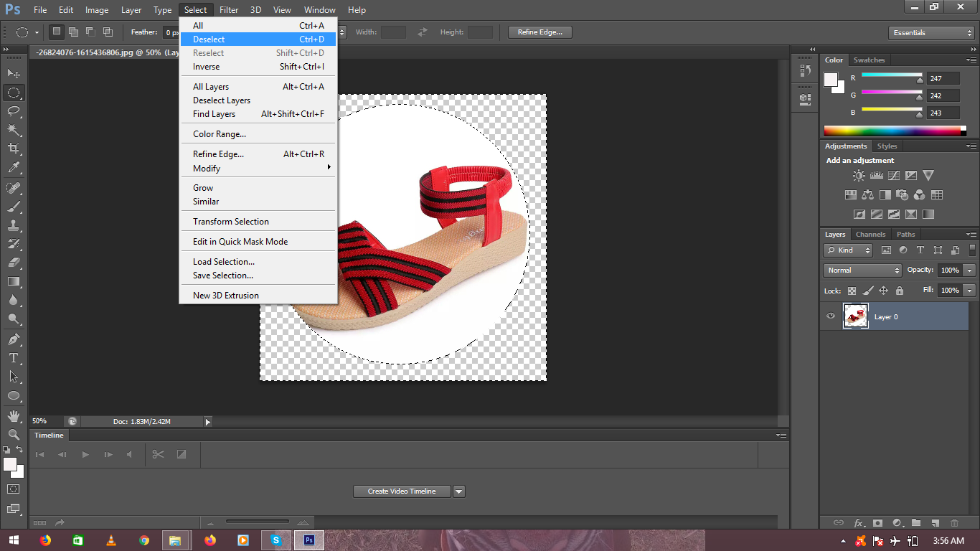Viewport: 980px width, 551px height.
Task: Switch to the Swatches tab
Action: pyautogui.click(x=869, y=60)
